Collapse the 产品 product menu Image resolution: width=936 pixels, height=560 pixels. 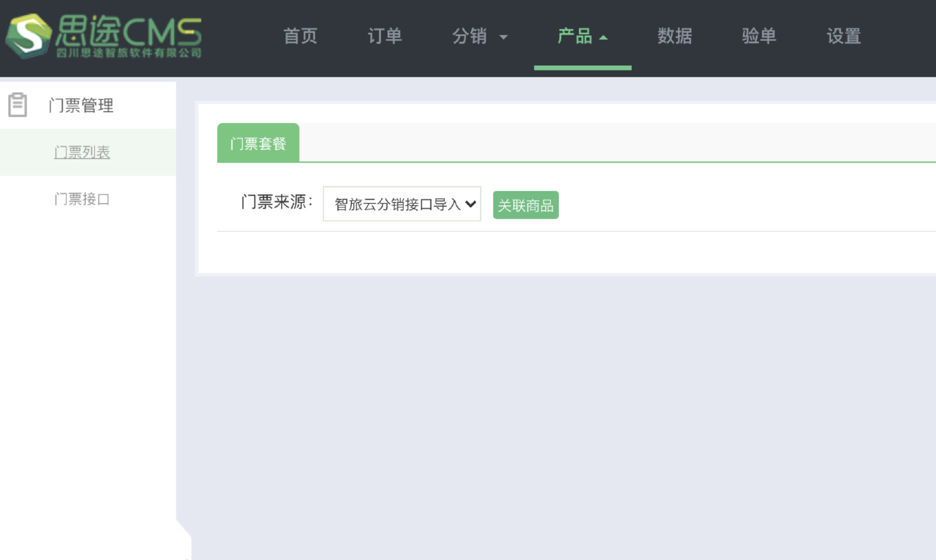(x=575, y=36)
